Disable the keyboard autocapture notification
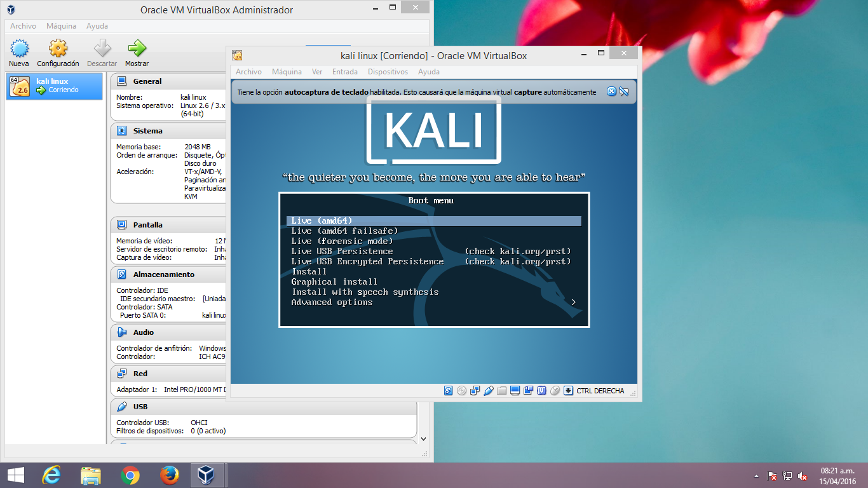The image size is (868, 488). click(x=625, y=91)
